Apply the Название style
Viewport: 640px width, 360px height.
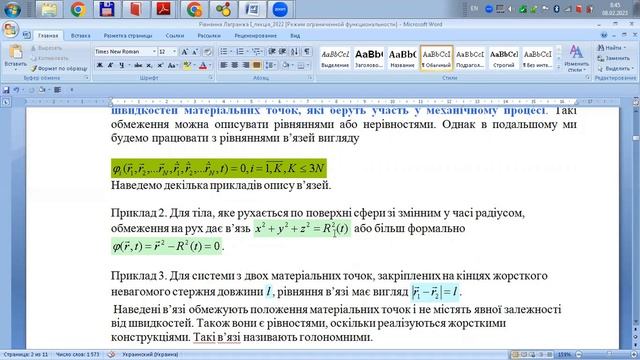point(402,58)
